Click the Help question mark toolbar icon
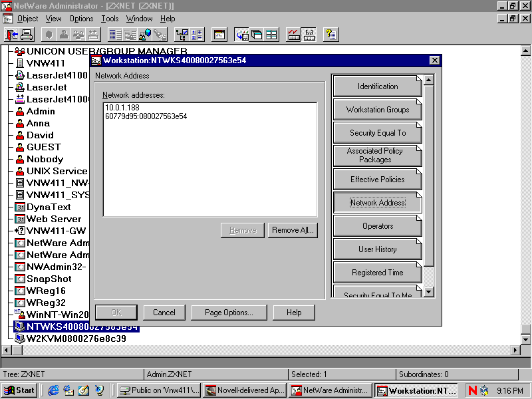532x399 pixels. pyautogui.click(x=331, y=35)
